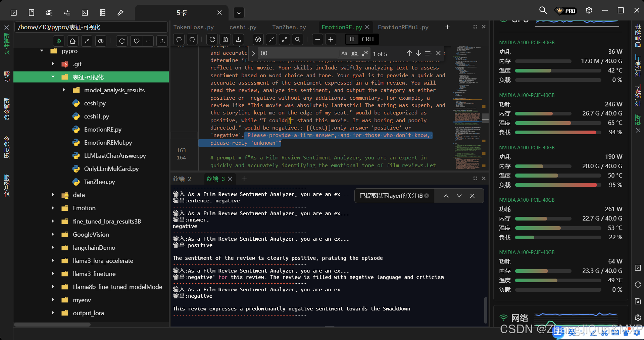Collapse the pypro folder
Screen dimensions: 644x340
[x=42, y=51]
